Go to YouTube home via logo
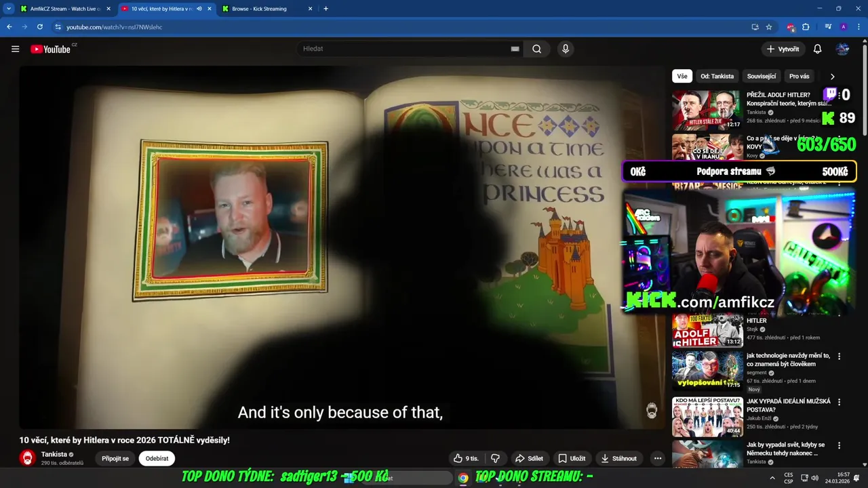This screenshot has height=488, width=868. coord(50,49)
